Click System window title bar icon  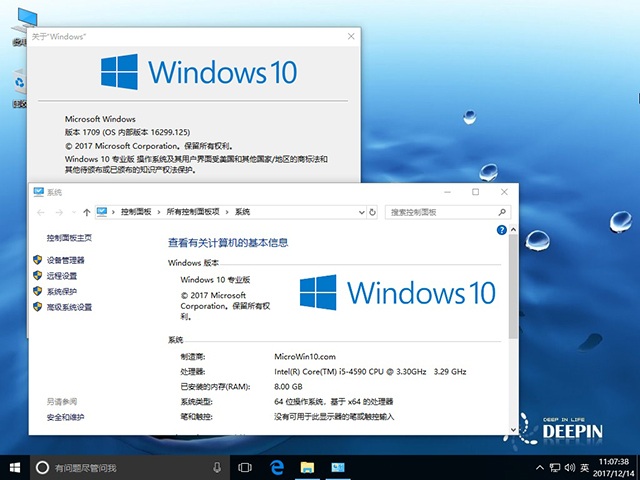pos(38,192)
